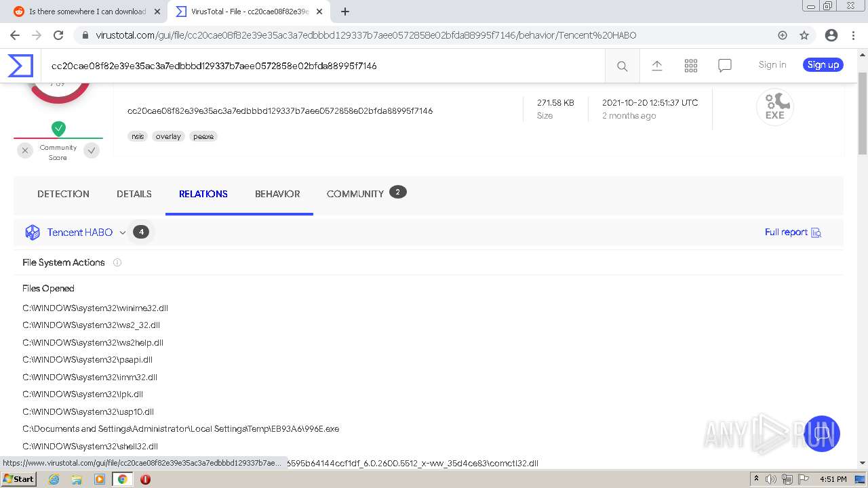The width and height of the screenshot is (868, 488).
Task: Click the blue chat widget button
Action: [822, 433]
